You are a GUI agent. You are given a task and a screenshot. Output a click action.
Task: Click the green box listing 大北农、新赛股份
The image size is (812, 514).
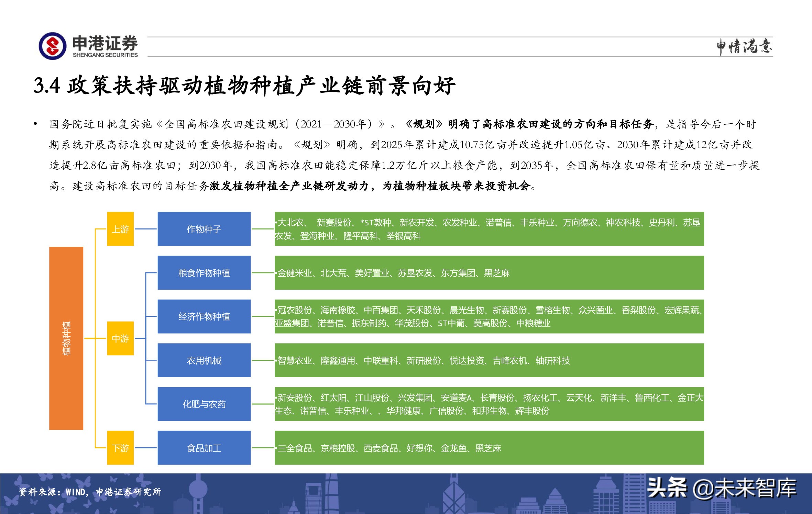click(x=489, y=229)
